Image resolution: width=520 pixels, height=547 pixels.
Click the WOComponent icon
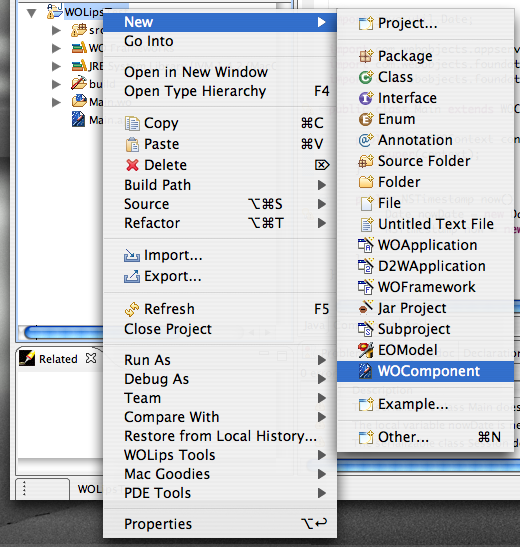(x=365, y=371)
